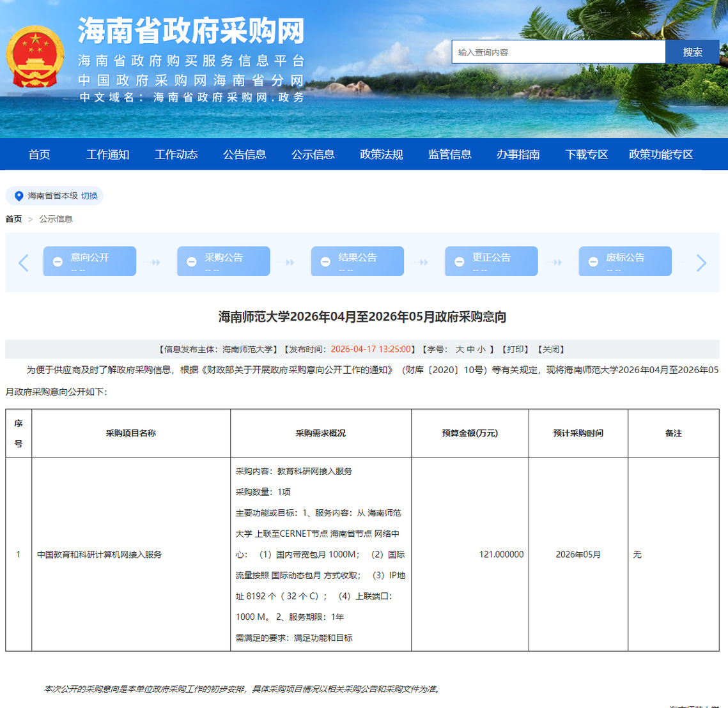The width and height of the screenshot is (728, 708).
Task: Open the 公告信息 navigation menu
Action: coord(244,155)
